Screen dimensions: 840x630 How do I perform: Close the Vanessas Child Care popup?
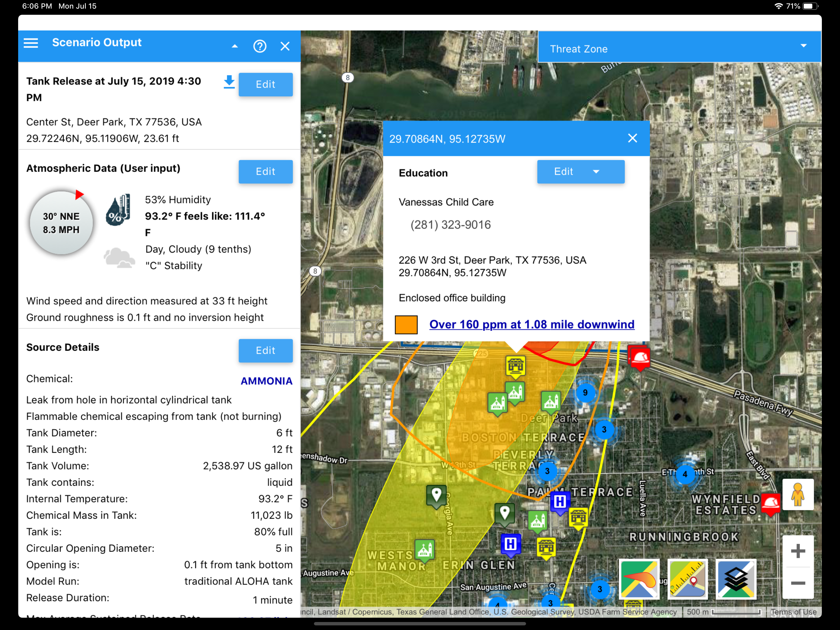point(632,138)
